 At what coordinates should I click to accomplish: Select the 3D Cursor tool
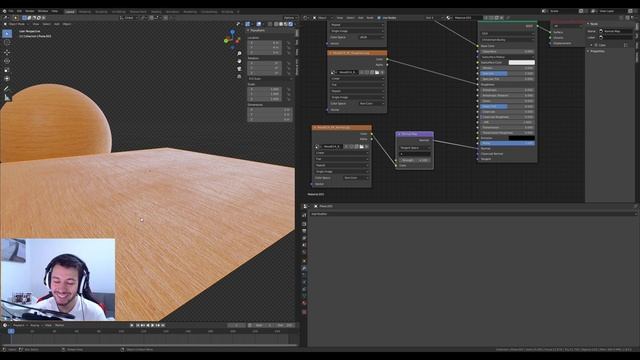7,42
